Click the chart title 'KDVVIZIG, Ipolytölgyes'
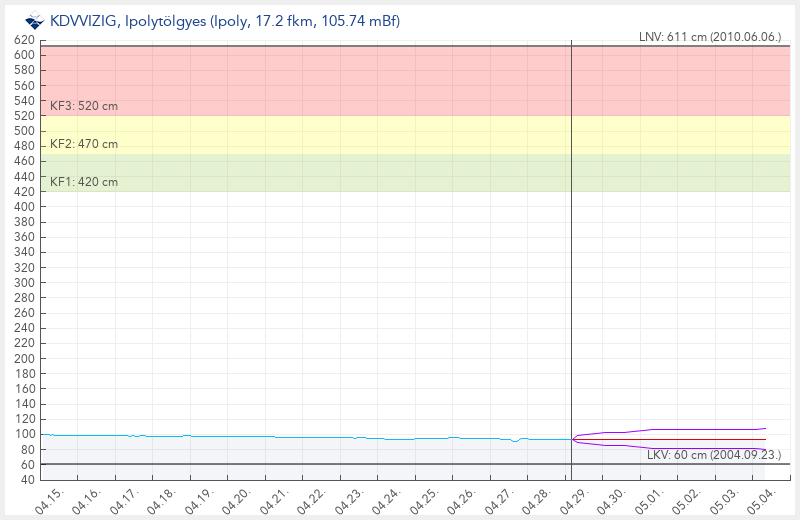 pyautogui.click(x=225, y=21)
